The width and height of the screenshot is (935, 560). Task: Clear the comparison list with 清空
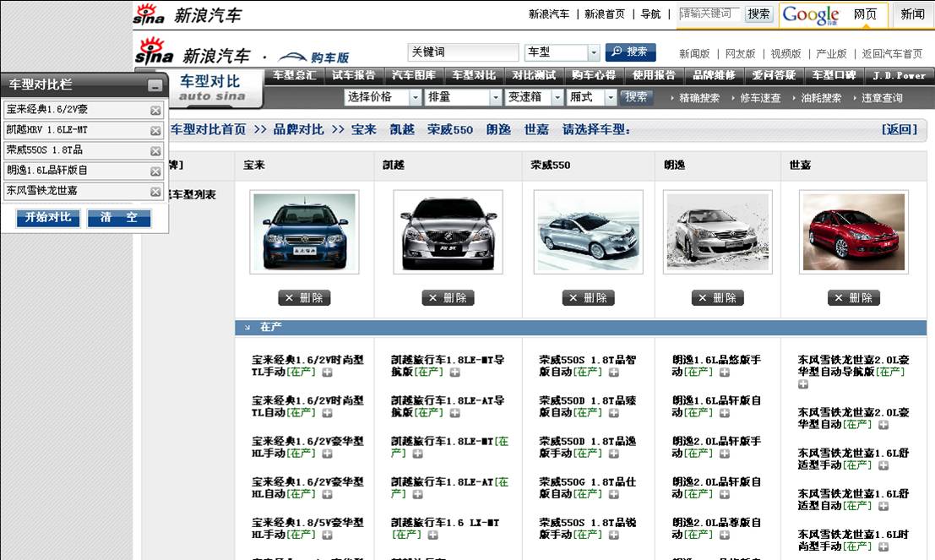[118, 218]
